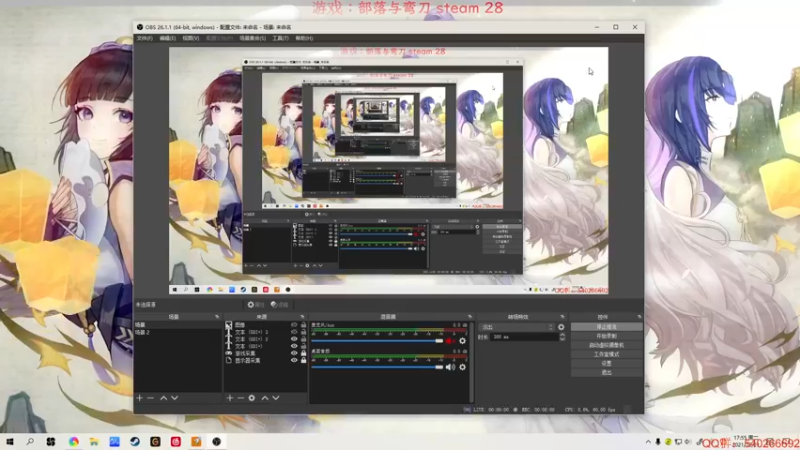
Task: Move the scene down with the down arrow
Action: pyautogui.click(x=174, y=397)
